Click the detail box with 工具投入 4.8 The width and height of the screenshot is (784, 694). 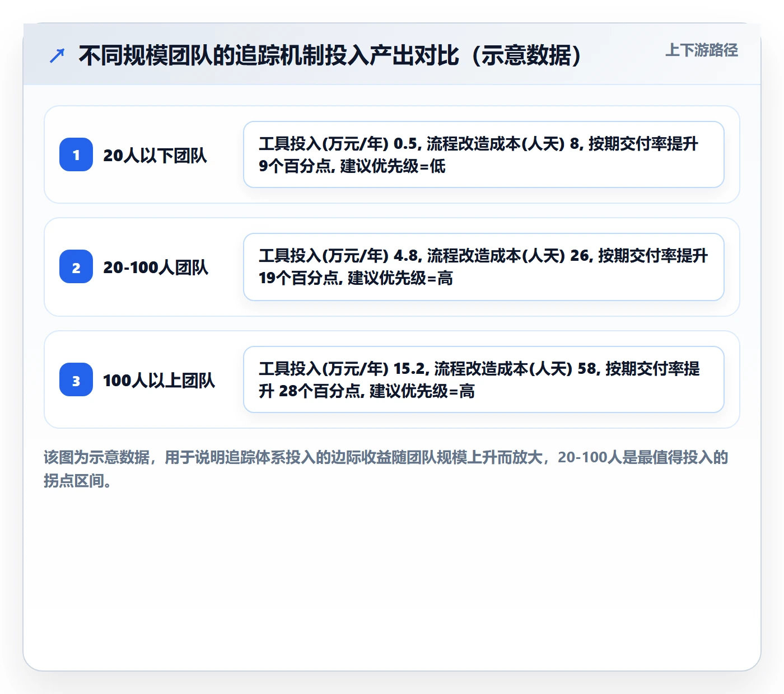click(x=484, y=267)
